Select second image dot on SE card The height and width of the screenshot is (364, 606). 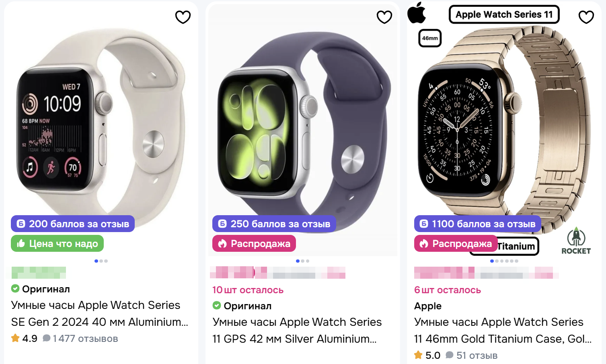click(101, 261)
